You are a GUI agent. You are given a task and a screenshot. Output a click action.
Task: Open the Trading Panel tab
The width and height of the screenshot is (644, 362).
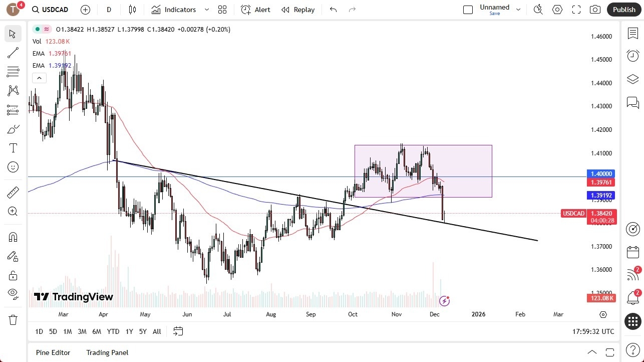coord(107,352)
